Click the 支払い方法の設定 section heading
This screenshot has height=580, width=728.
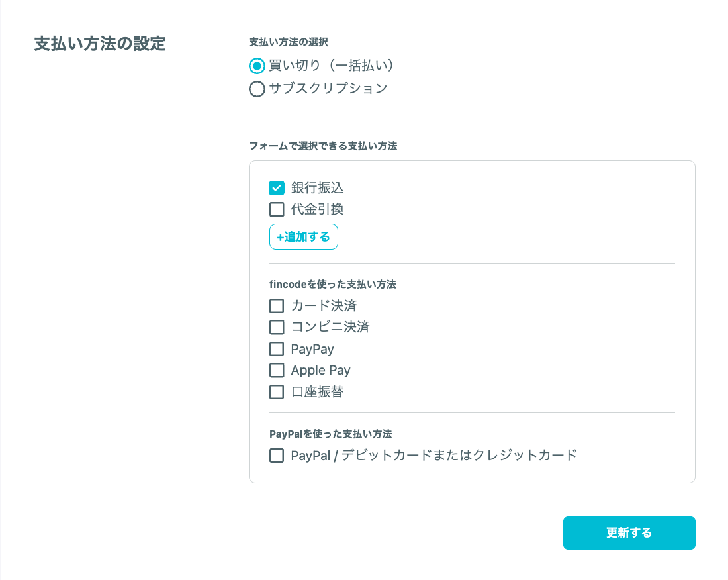[100, 44]
